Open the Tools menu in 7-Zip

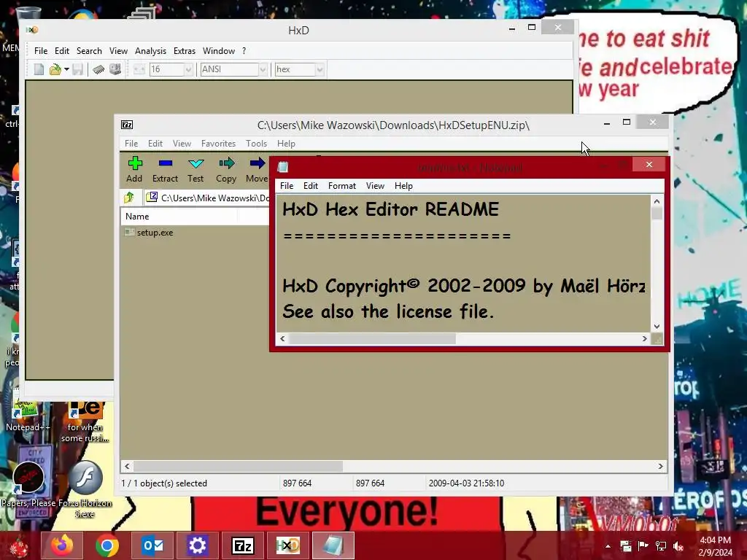coord(256,144)
